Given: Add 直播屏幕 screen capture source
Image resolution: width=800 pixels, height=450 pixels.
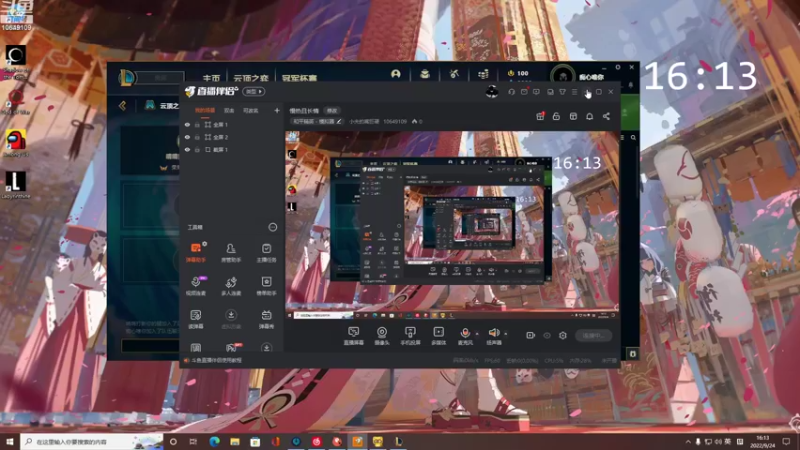Looking at the screenshot, I should (x=354, y=336).
